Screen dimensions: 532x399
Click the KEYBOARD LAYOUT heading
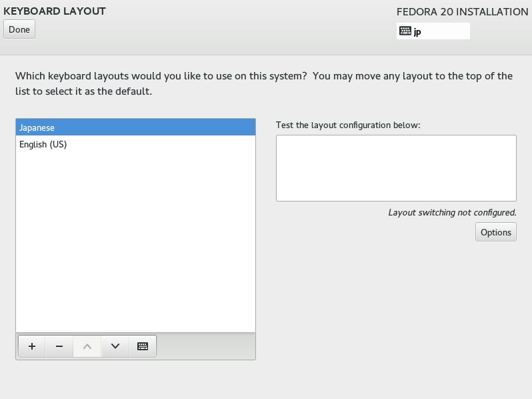[55, 11]
